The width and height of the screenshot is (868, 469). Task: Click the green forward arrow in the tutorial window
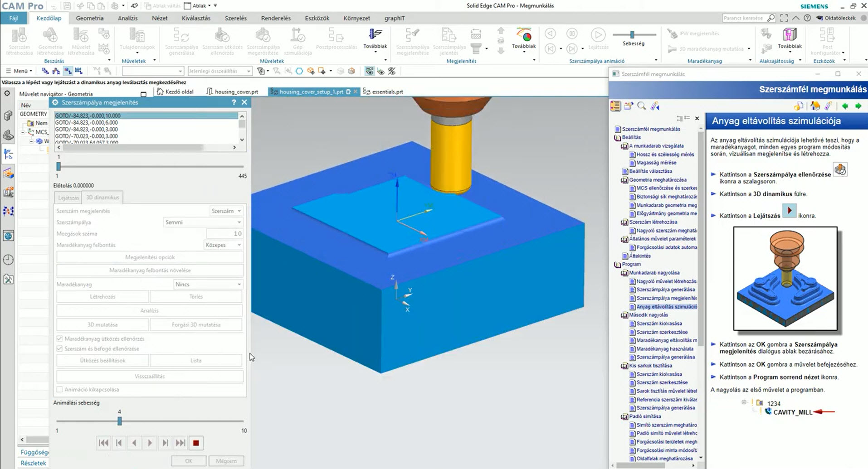coord(858,106)
